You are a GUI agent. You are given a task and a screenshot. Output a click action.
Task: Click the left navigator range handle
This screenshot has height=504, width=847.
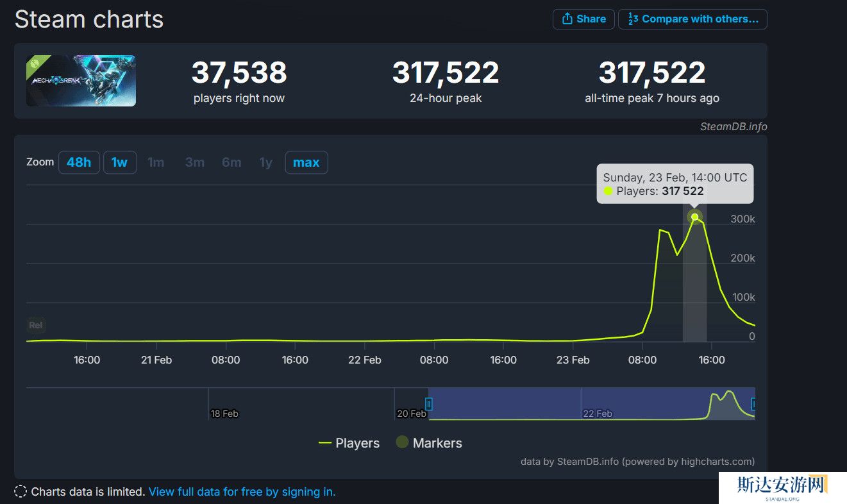point(429,404)
